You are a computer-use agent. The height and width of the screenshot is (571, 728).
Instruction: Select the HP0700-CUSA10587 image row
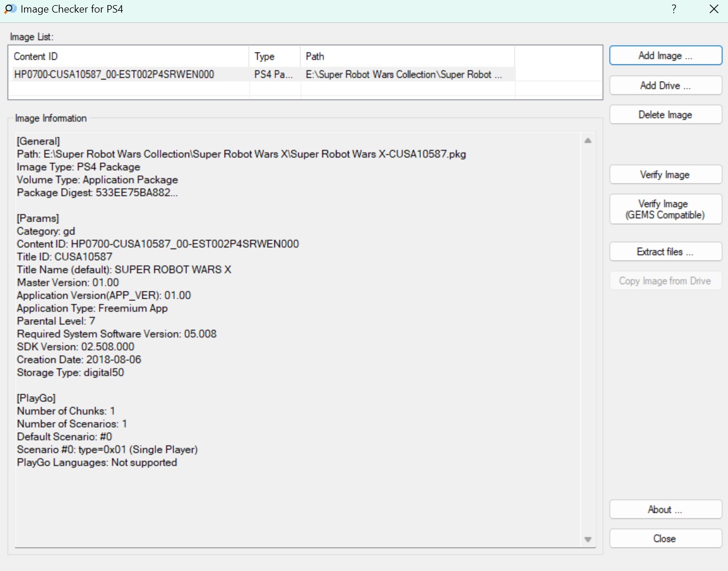click(x=114, y=75)
